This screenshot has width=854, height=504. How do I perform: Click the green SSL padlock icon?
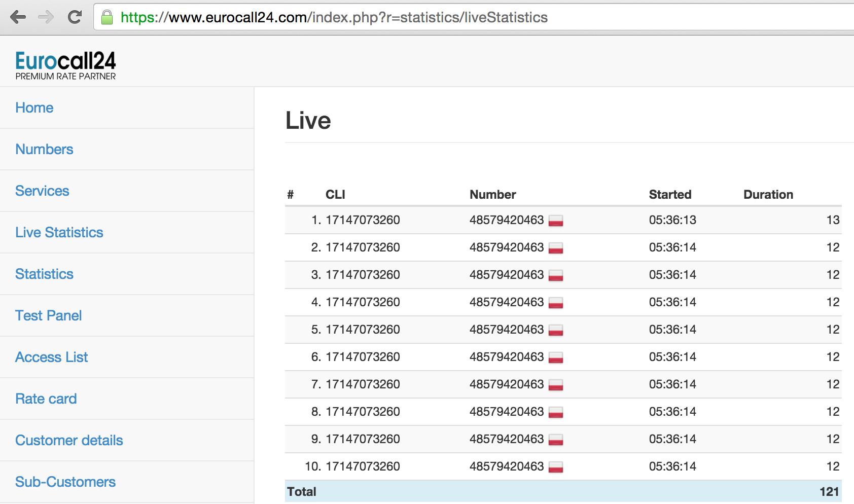107,18
